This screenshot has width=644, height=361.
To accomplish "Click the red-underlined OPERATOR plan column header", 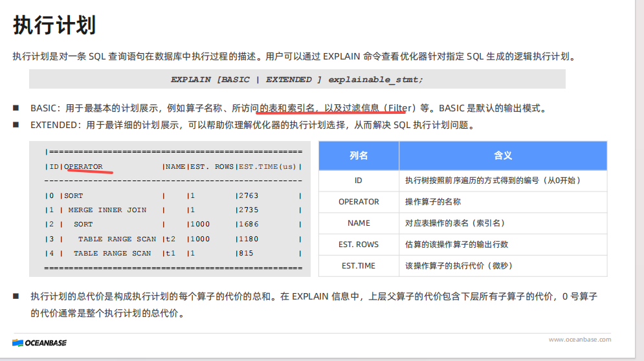I will (x=83, y=167).
